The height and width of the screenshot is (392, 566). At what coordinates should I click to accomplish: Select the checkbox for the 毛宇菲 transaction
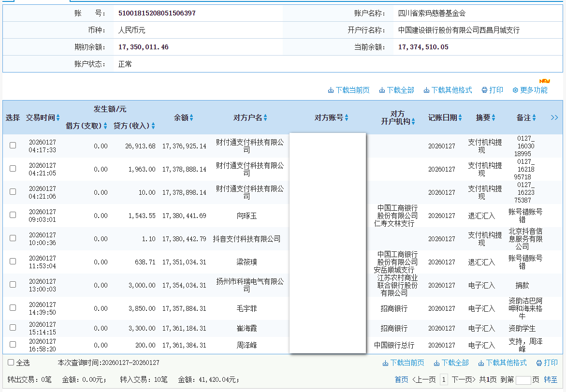13,307
